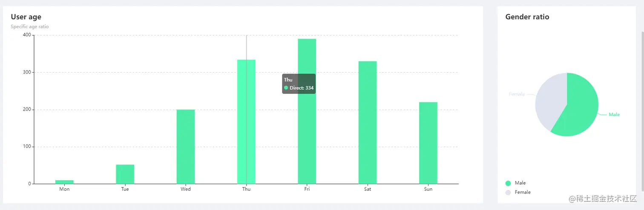Click the vertical page scrollbar
This screenshot has height=210, width=644.
tap(642, 111)
